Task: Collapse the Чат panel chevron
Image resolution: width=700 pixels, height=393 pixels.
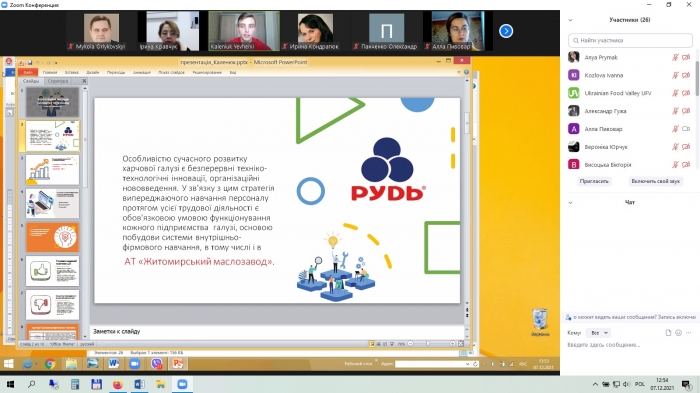Action: [x=570, y=202]
